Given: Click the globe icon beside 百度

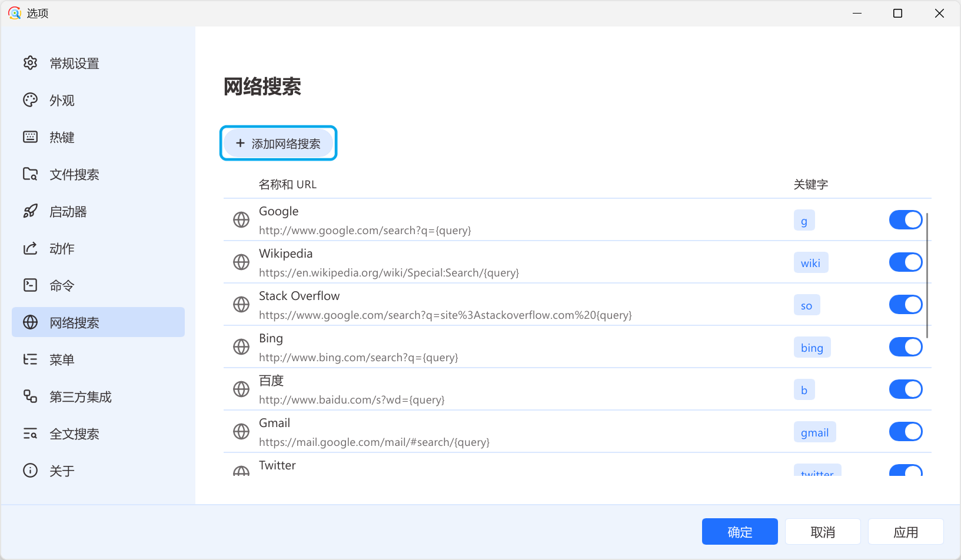Looking at the screenshot, I should (241, 389).
